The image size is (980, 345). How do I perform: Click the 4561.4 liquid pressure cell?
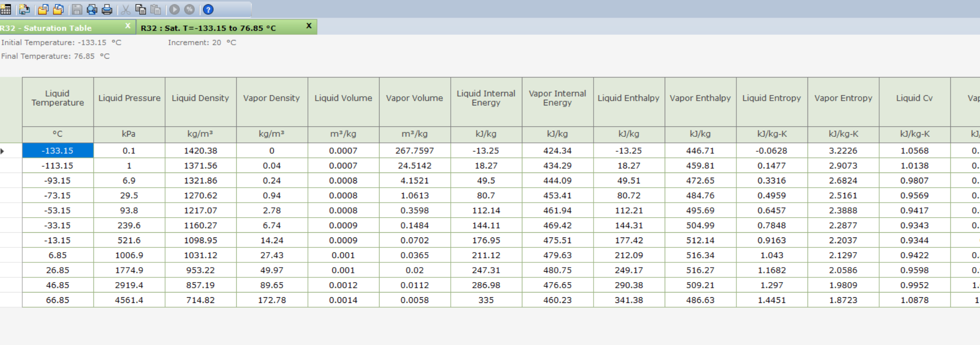(x=129, y=300)
